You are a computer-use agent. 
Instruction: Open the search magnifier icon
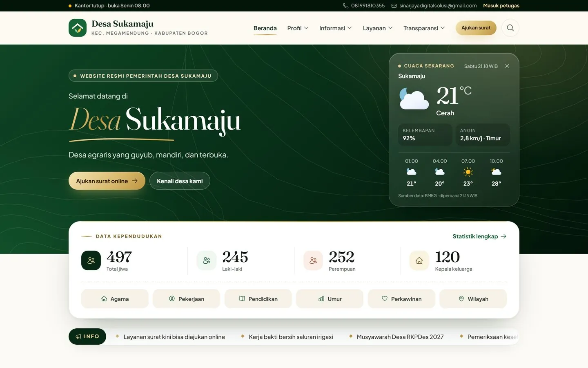[x=510, y=28]
